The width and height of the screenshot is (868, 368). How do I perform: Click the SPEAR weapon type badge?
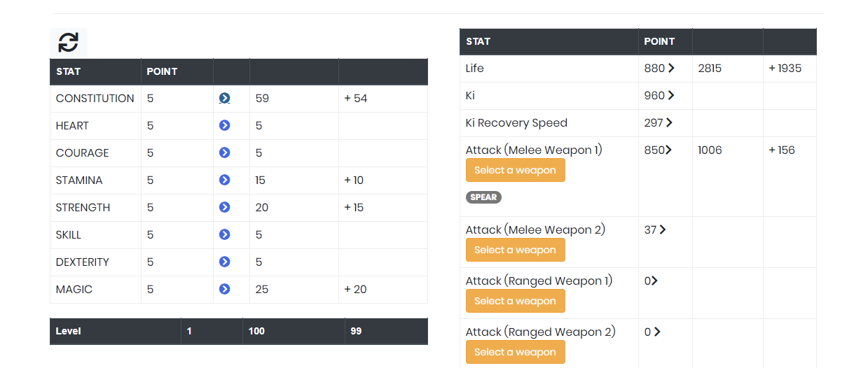(483, 197)
